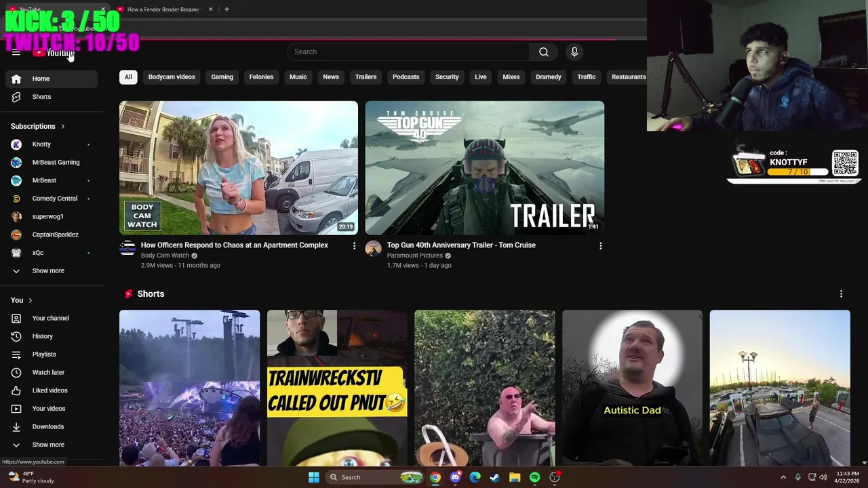Select Gaming filter chip
The image size is (868, 488).
point(222,77)
